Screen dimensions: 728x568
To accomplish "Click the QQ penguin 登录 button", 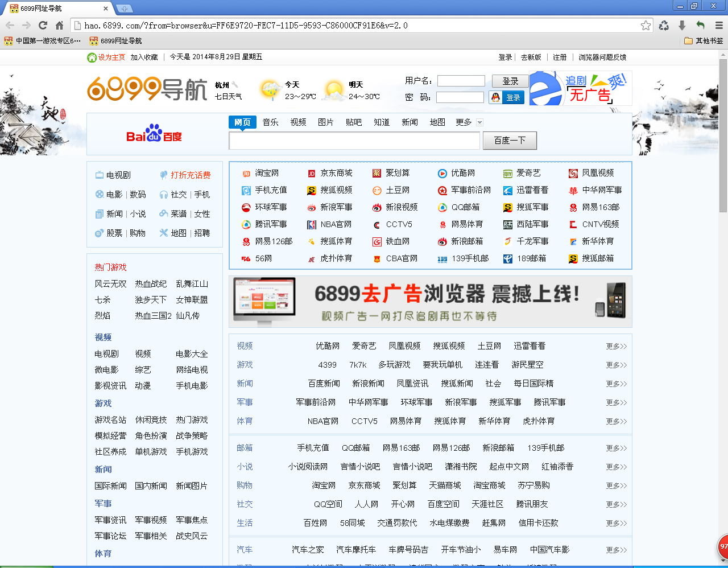I will click(507, 97).
